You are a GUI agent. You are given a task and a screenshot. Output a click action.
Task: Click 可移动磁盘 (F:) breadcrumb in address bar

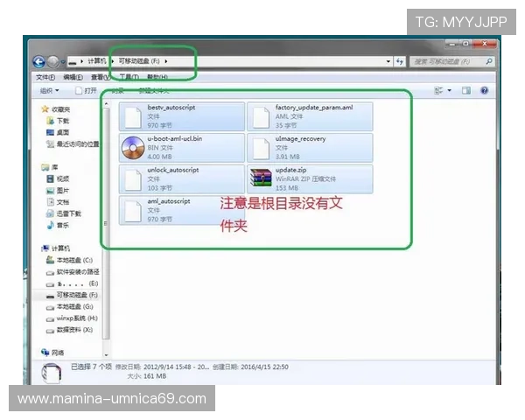tap(139, 61)
